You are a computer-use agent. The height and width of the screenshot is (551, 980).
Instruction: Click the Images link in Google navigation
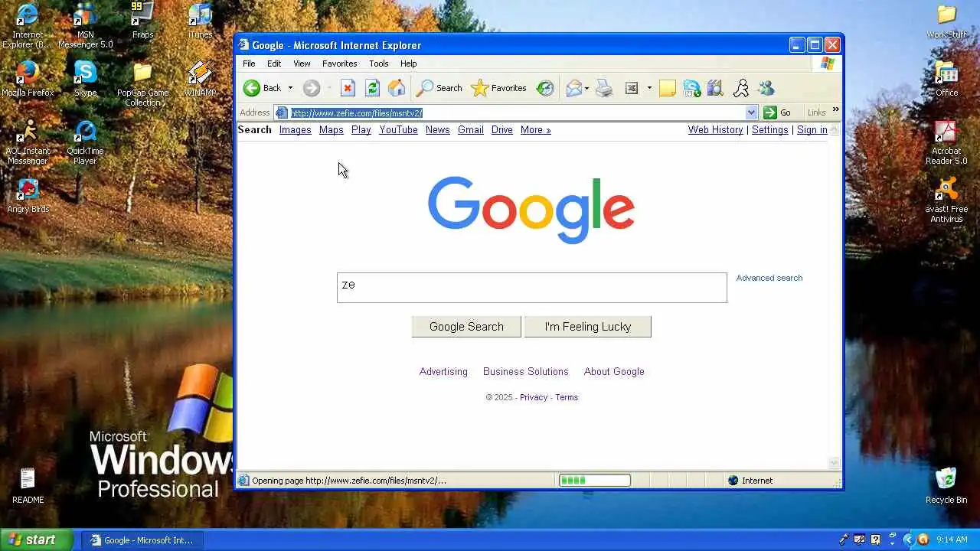tap(295, 130)
